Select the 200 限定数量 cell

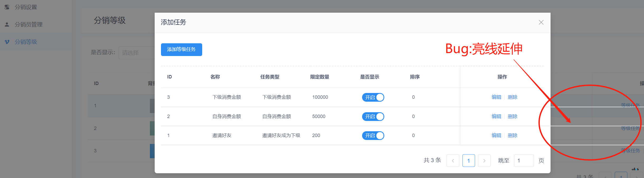(316, 135)
